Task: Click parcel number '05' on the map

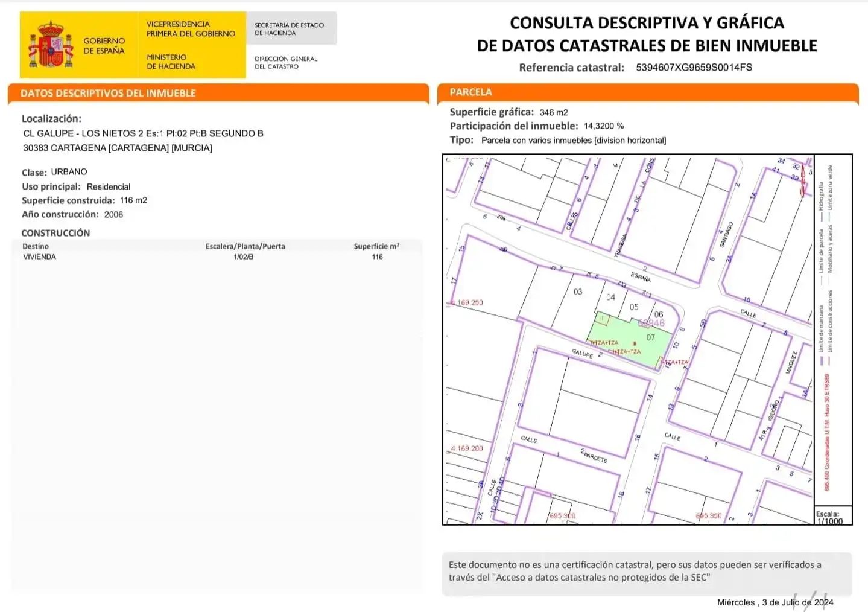Action: point(634,307)
